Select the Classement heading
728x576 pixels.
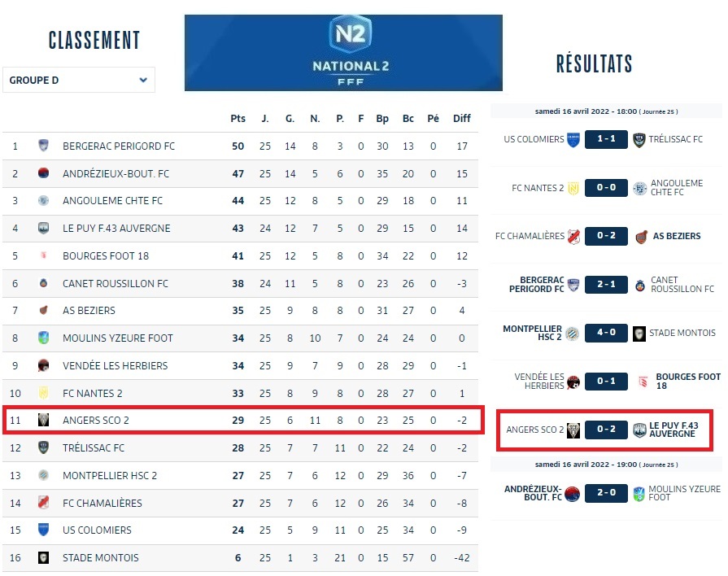tap(94, 41)
